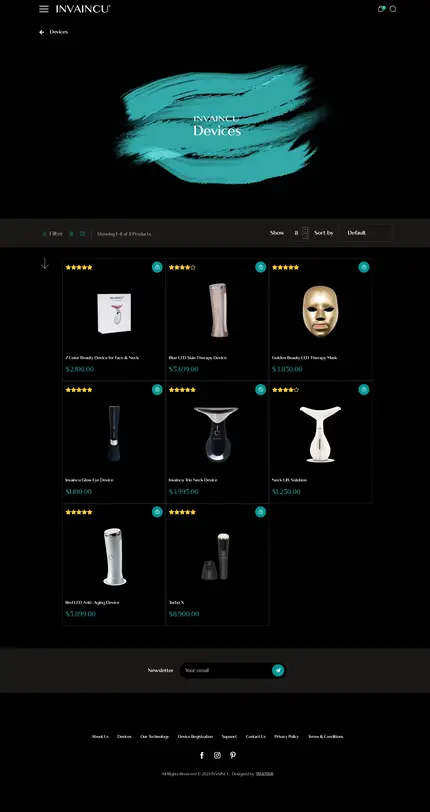Open the hamburger menu
The height and width of the screenshot is (812, 430).
pos(44,9)
